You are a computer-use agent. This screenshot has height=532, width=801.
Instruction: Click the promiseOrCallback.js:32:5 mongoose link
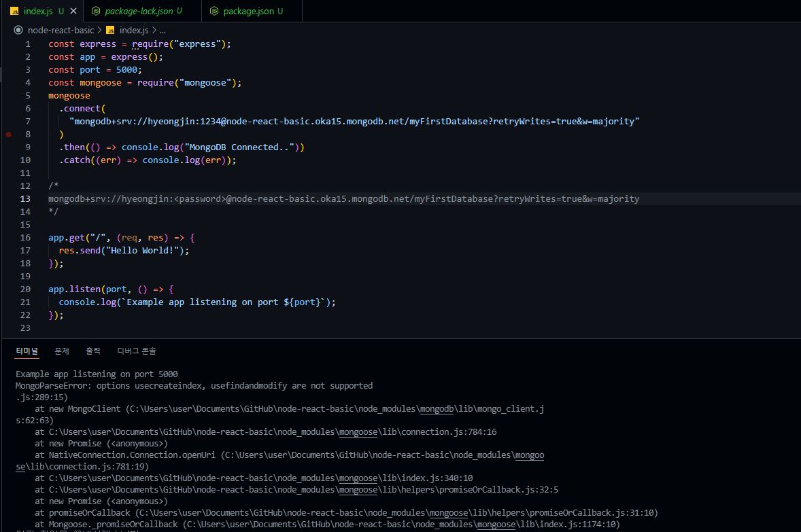[x=358, y=489]
